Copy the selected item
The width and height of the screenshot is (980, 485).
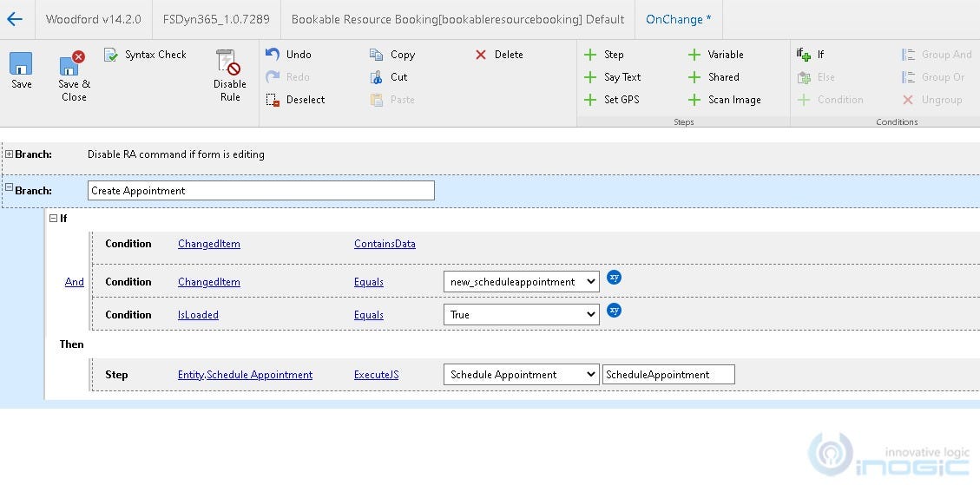391,55
